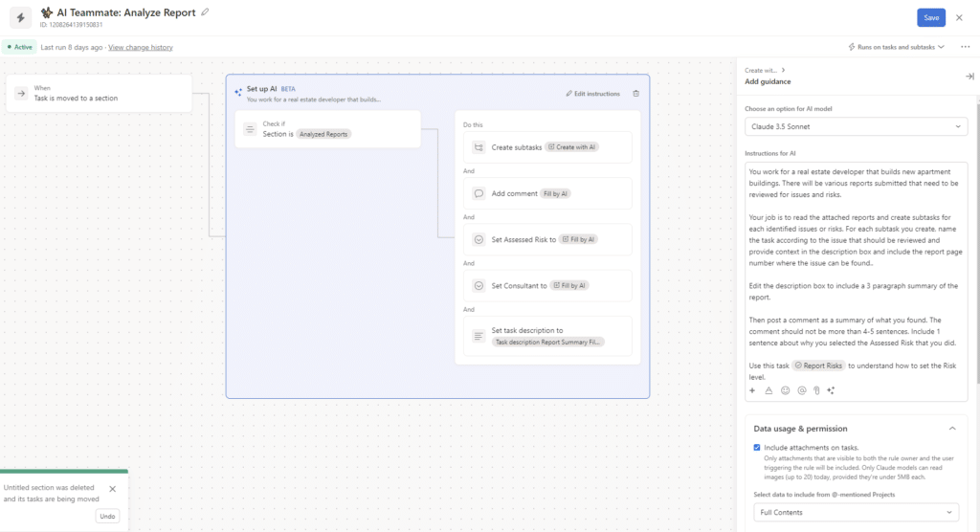Click the Save button
Screen dimensions: 980x532
(x=930, y=18)
